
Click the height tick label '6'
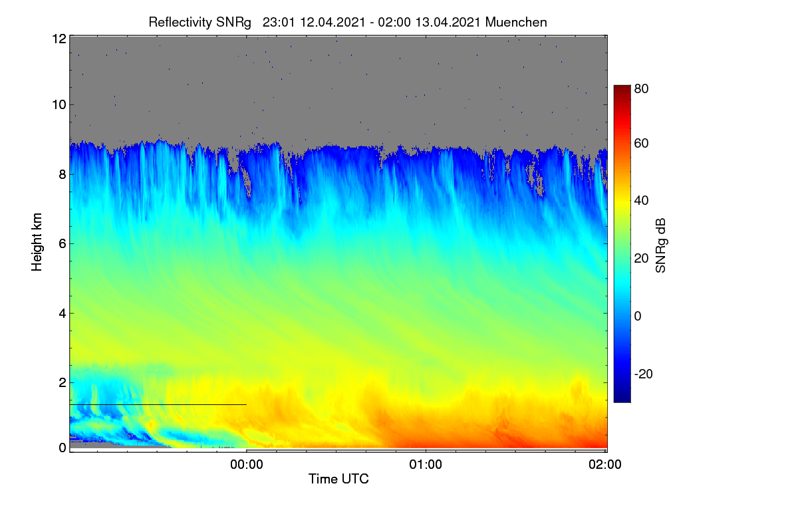pos(62,243)
